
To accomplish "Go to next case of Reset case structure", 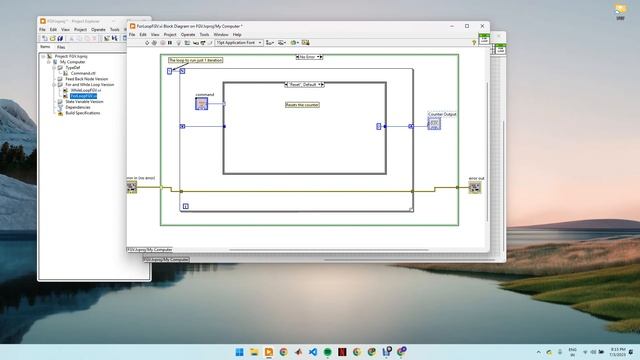I will 322,84.
